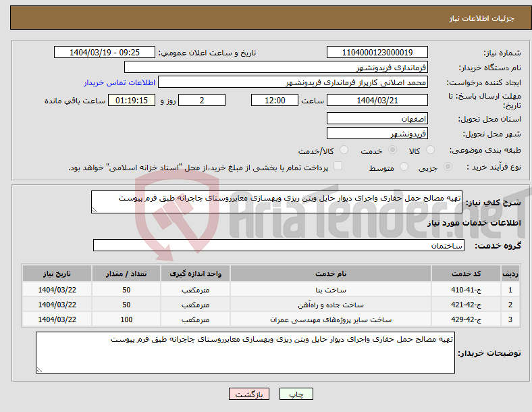Image resolution: width=532 pixels, height=412 pixels.
Task: Select the متوسط purchase type radio
Action: click(404, 167)
